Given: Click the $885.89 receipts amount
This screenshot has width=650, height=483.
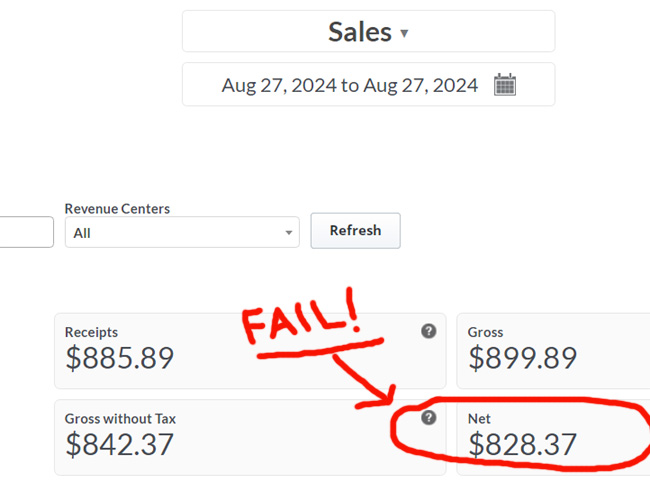Looking at the screenshot, I should coord(119,358).
